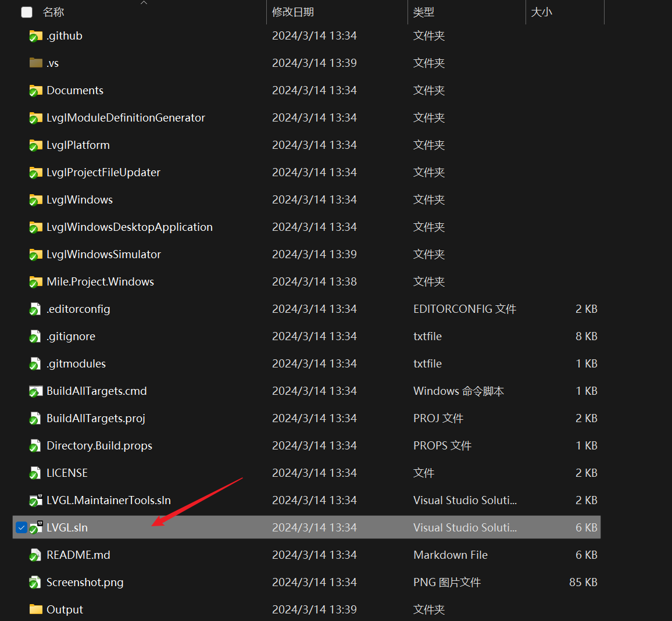Select the .gitignore file name
Image resolution: width=672 pixels, height=621 pixels.
tap(71, 337)
